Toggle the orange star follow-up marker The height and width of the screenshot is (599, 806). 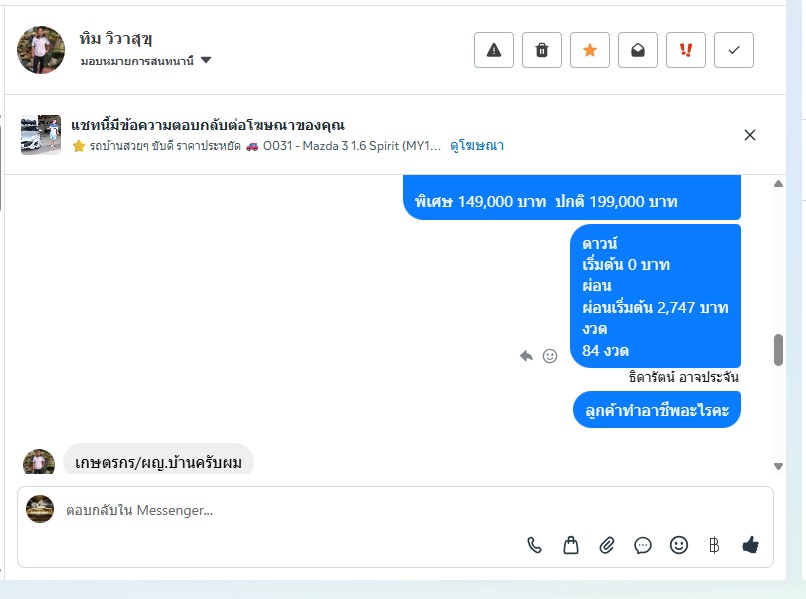point(590,50)
